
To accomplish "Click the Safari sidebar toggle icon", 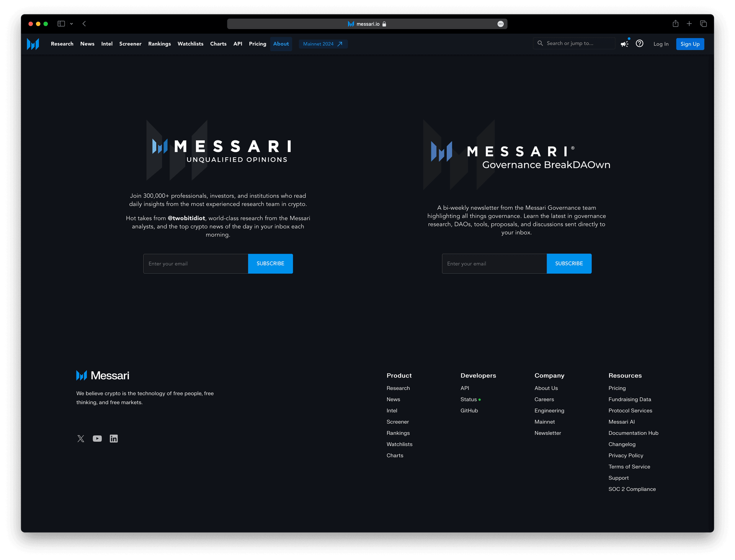I will point(61,24).
